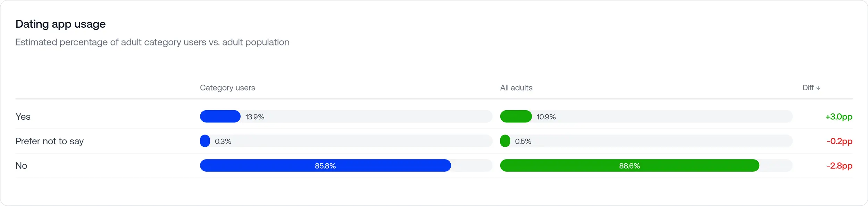Image resolution: width=868 pixels, height=206 pixels.
Task: Click the green +3.0pp difference value
Action: (838, 117)
